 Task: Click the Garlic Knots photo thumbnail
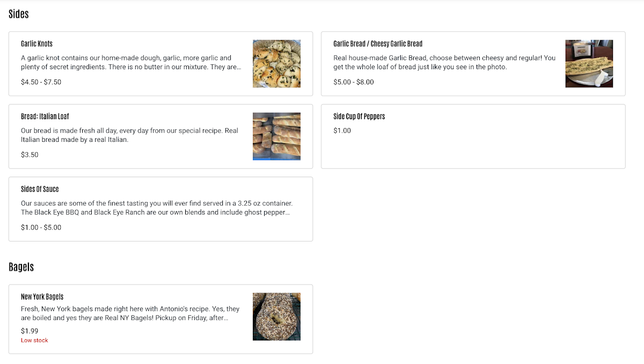(276, 63)
